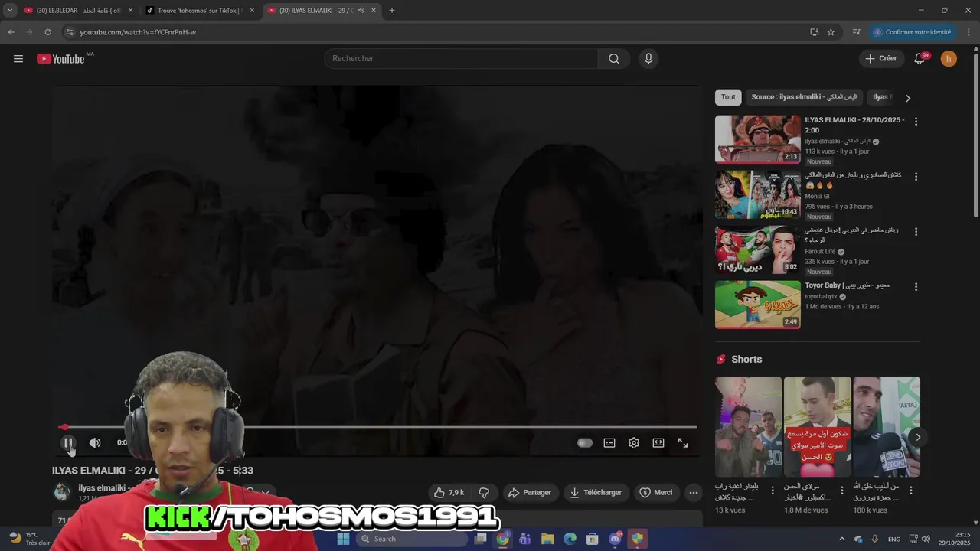980x551 pixels.
Task: Open Microsoft Edge from the taskbar
Action: tap(570, 539)
